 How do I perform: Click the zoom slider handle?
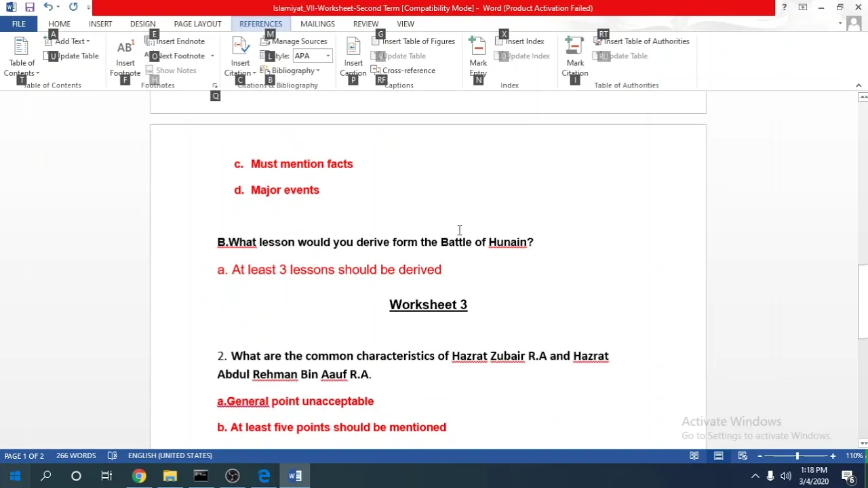coord(797,455)
